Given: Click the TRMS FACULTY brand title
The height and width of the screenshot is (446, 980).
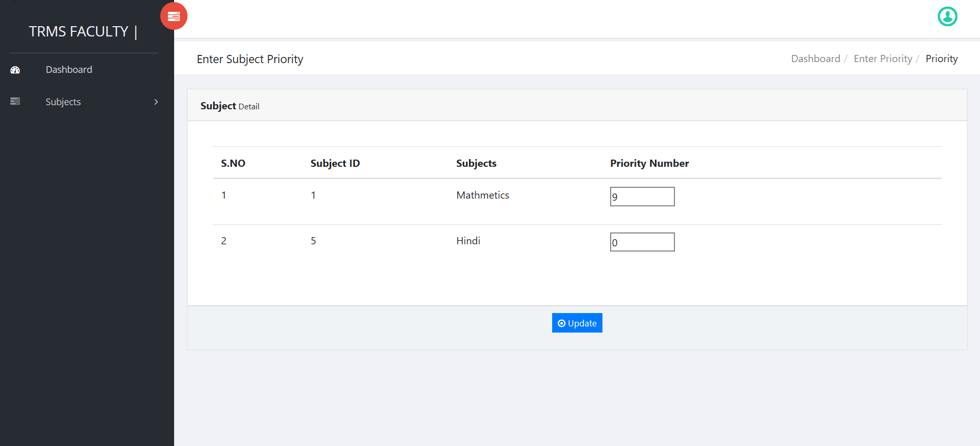Looking at the screenshot, I should (x=79, y=31).
